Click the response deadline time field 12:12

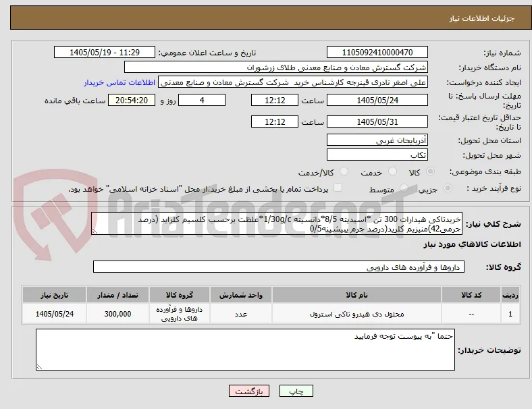275,100
